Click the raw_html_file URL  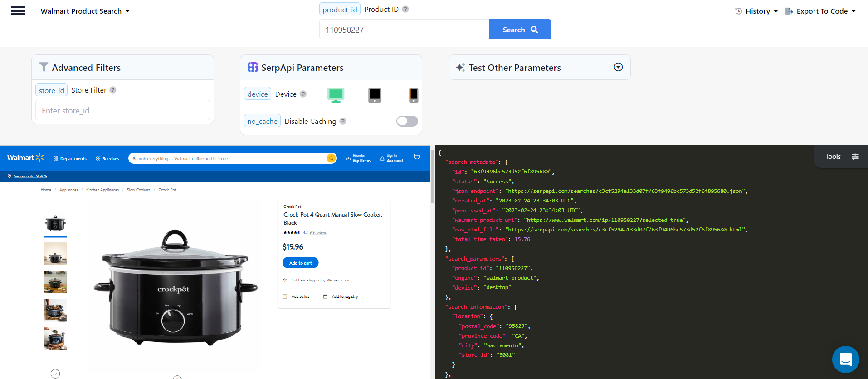click(x=625, y=230)
